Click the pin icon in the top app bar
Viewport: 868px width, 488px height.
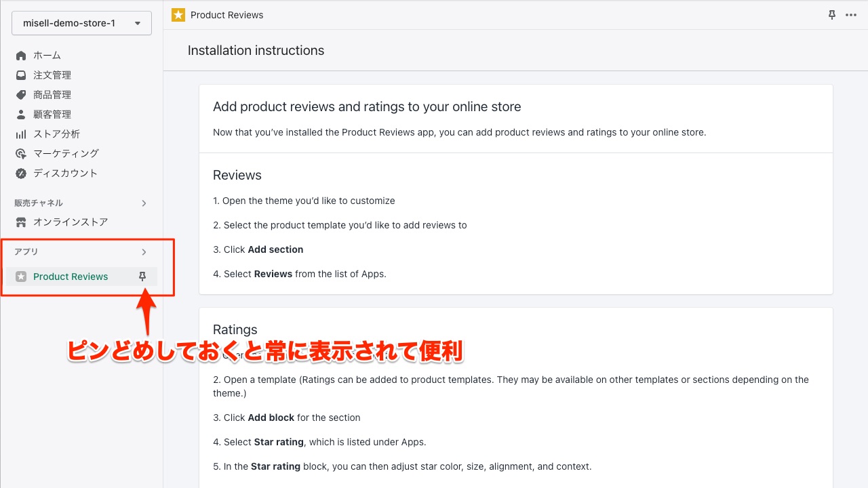(832, 15)
